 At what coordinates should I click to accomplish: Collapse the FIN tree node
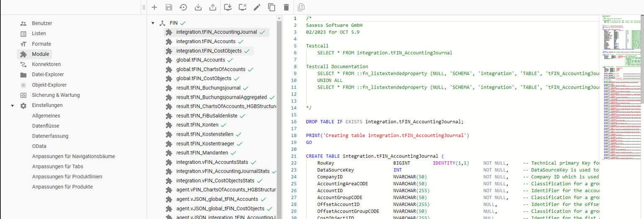pyautogui.click(x=153, y=23)
